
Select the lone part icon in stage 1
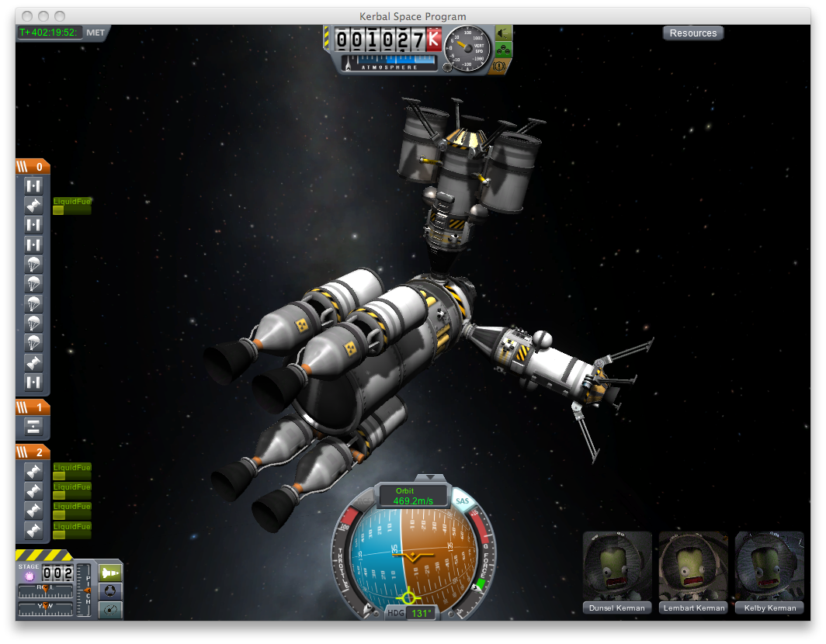pos(33,427)
